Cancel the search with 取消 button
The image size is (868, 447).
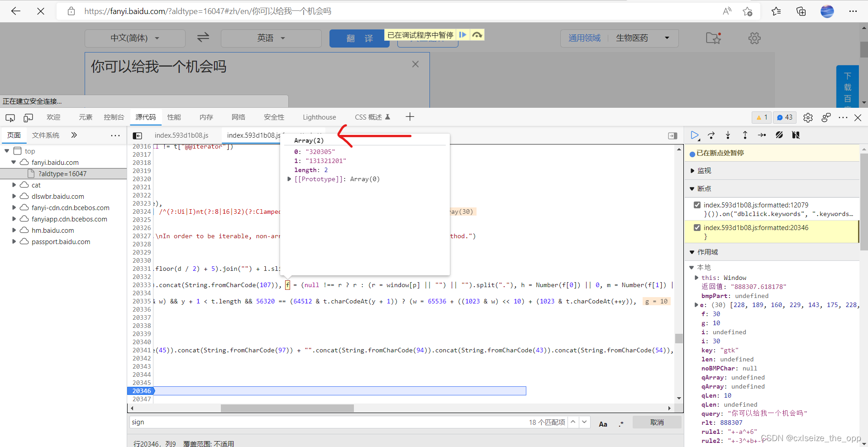tap(657, 422)
